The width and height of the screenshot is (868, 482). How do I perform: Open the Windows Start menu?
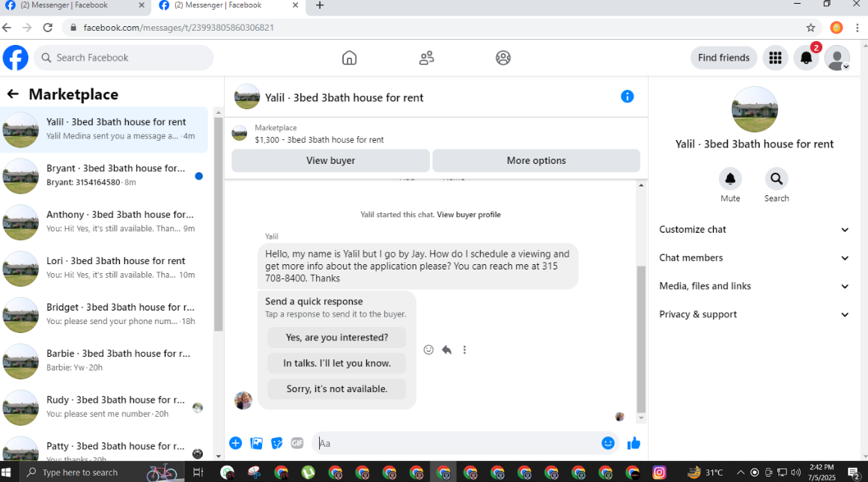point(7,472)
